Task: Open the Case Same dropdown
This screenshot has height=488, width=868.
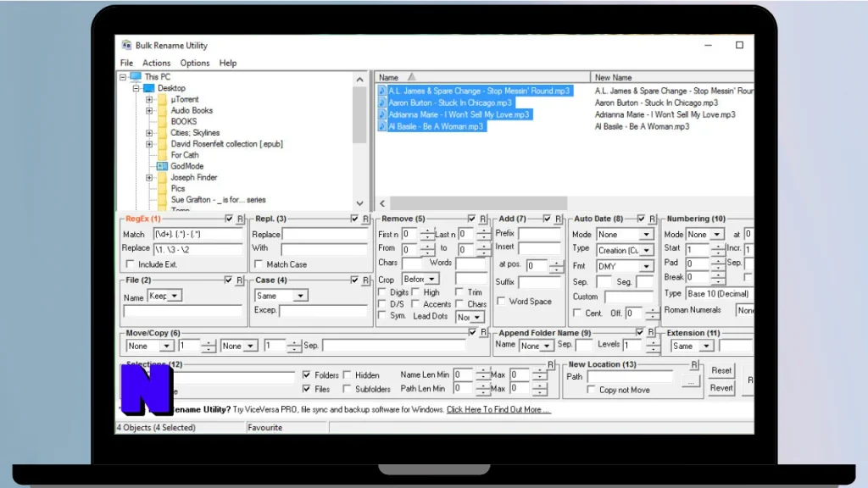Action: [301, 296]
